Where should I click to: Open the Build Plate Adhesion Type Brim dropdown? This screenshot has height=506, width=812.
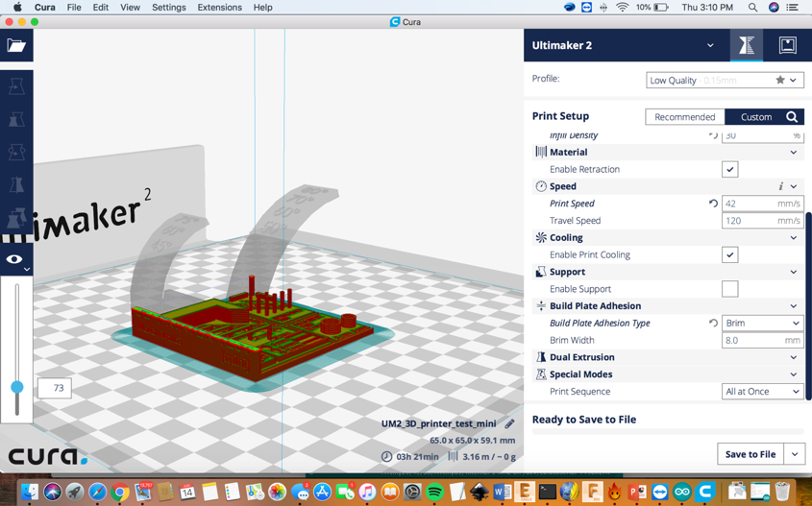tap(762, 323)
